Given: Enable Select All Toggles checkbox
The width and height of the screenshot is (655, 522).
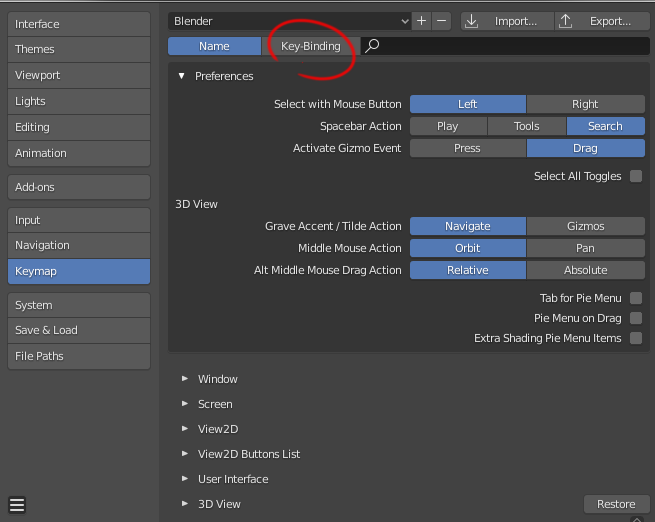Looking at the screenshot, I should (636, 176).
